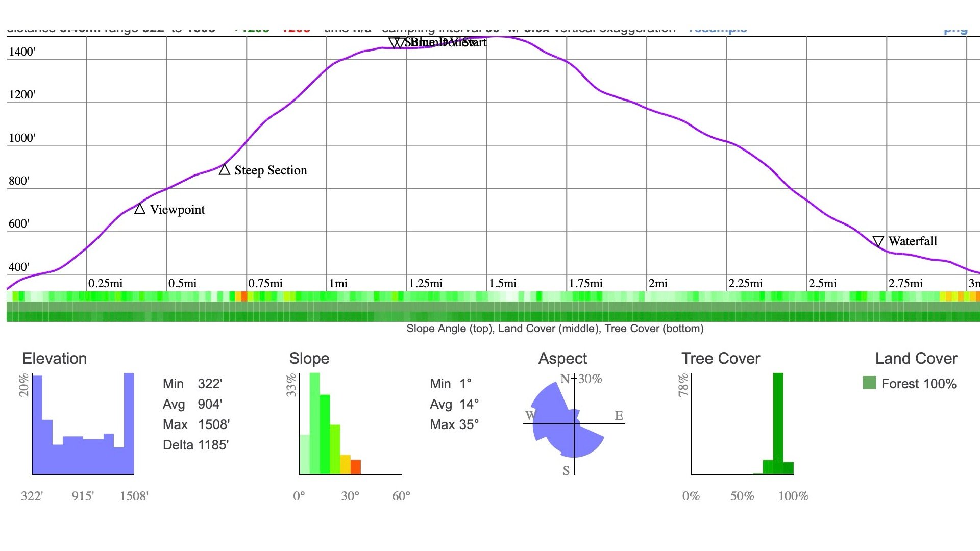Click the Waterfall marker on the descent

[879, 241]
